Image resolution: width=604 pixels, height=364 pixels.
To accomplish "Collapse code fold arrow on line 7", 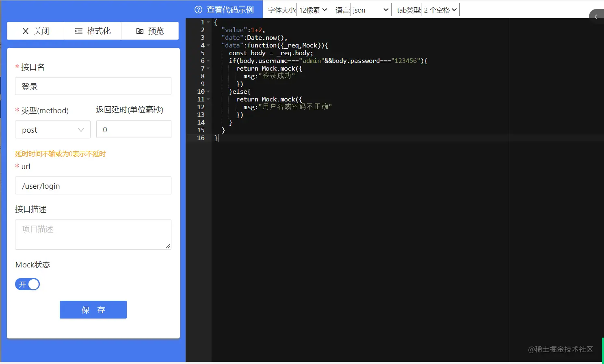I will (x=208, y=69).
